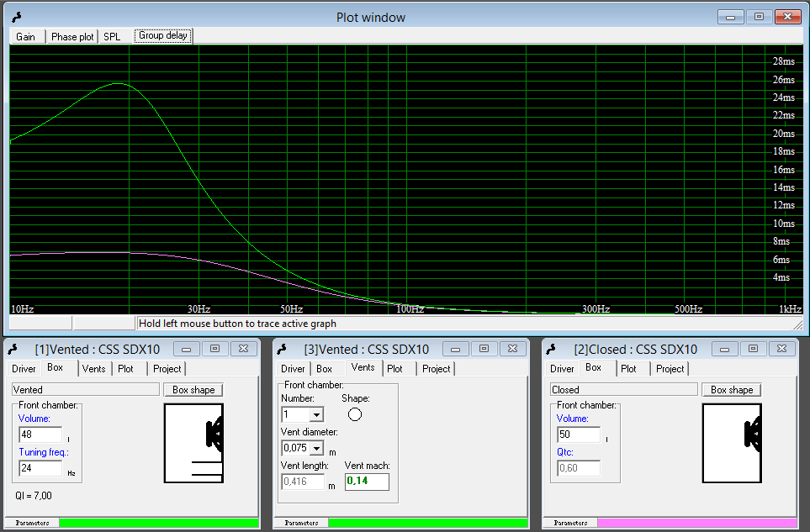The width and height of the screenshot is (810, 532).
Task: Click the pink color bar in [2]Closed
Action: [697, 523]
